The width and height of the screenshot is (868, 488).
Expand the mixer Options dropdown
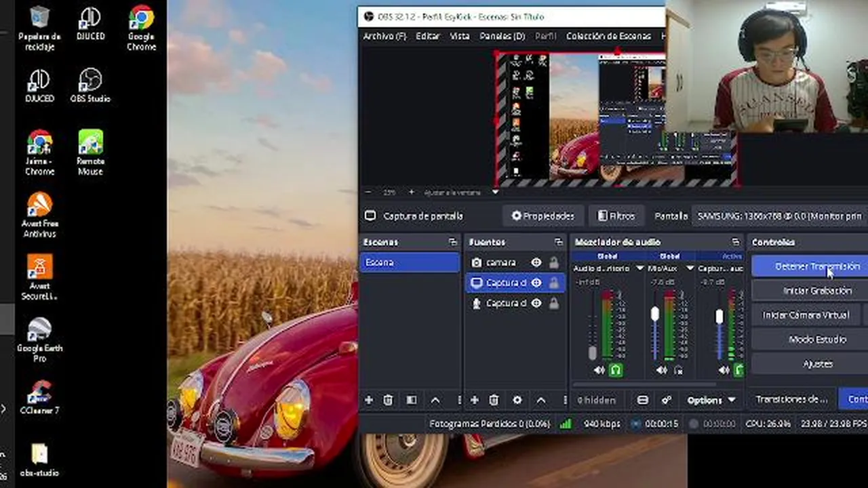(x=711, y=401)
